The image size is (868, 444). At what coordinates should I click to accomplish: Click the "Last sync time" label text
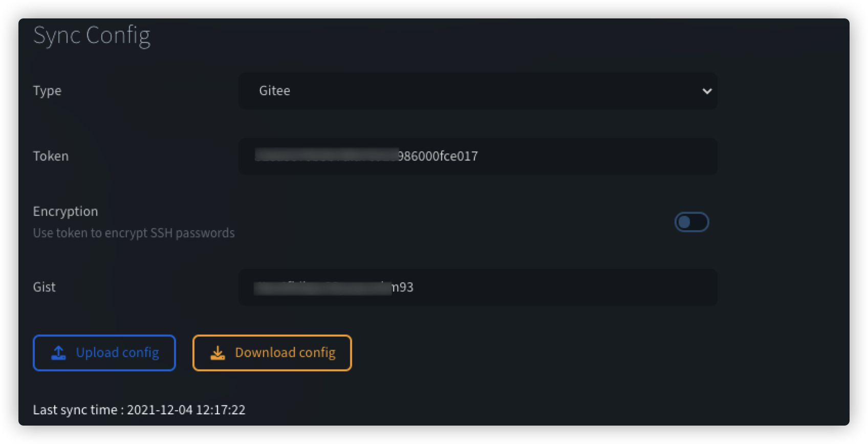75,410
